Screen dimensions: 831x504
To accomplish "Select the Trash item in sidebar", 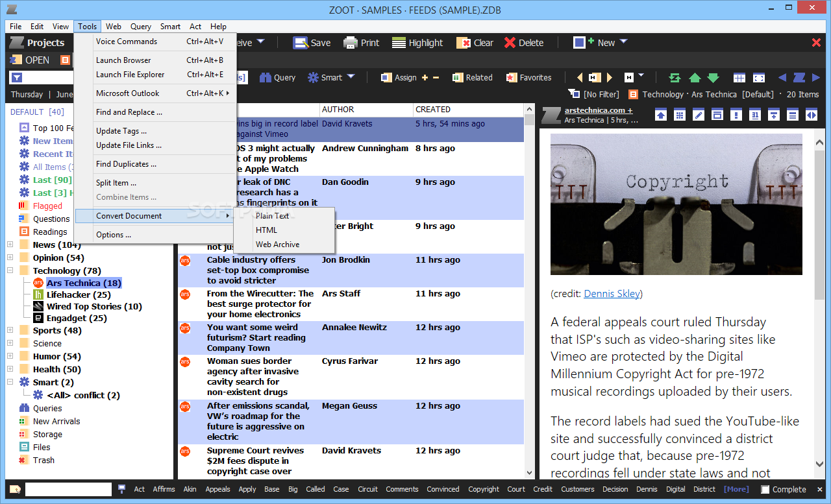I will pos(43,460).
